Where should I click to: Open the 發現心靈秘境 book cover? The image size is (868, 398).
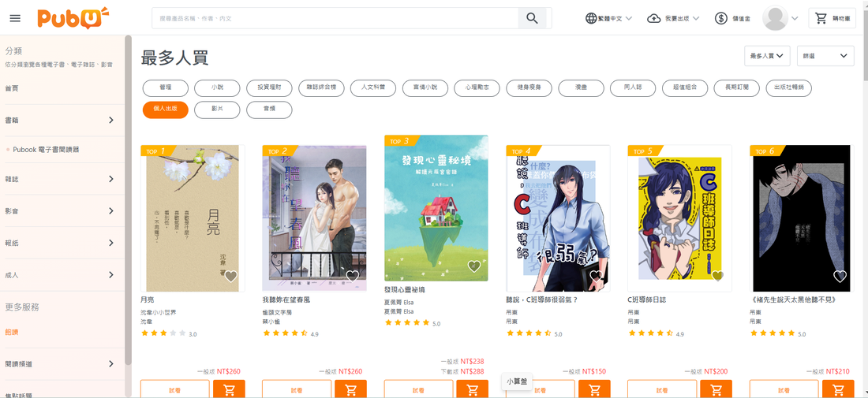[x=436, y=208]
